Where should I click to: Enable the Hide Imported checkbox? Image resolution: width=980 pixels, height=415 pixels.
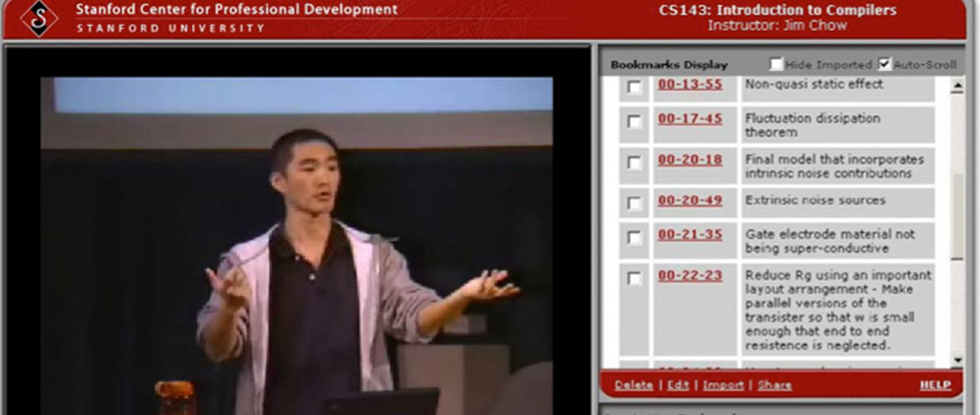777,64
